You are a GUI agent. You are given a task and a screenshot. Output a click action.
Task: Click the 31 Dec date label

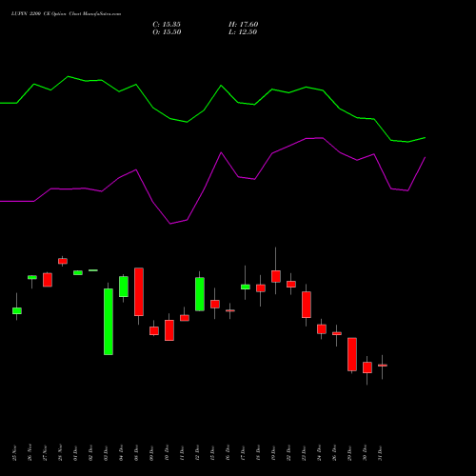click(x=380, y=453)
